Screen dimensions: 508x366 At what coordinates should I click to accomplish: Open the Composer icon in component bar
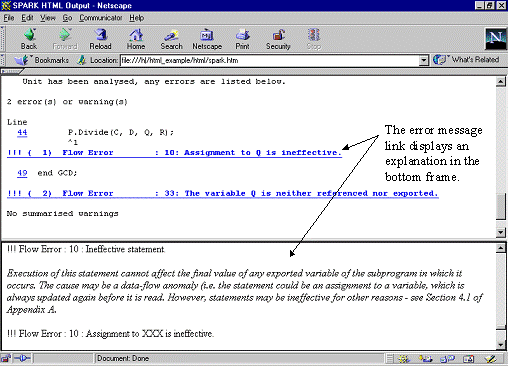[491, 359]
